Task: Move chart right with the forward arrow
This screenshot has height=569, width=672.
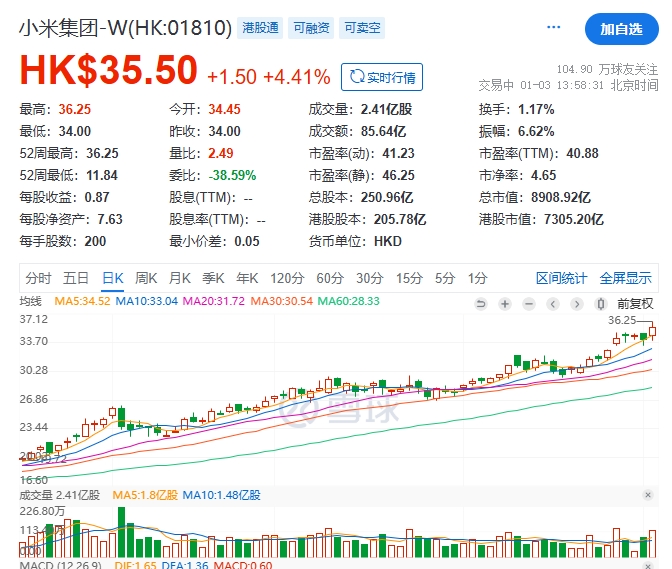Action: coord(577,304)
